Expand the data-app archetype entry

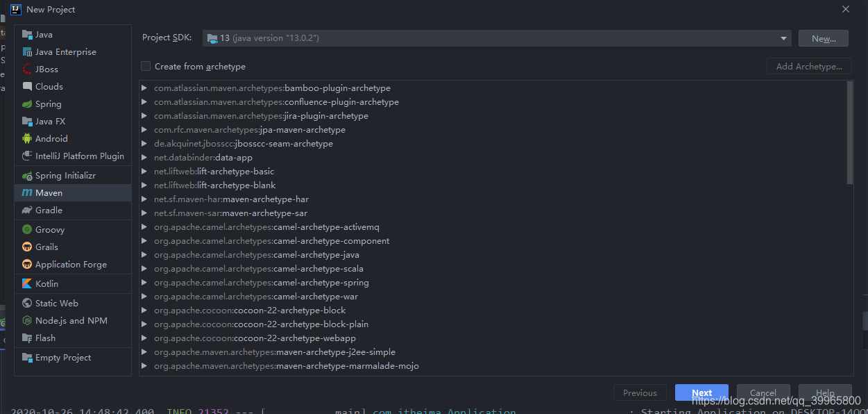[144, 158]
